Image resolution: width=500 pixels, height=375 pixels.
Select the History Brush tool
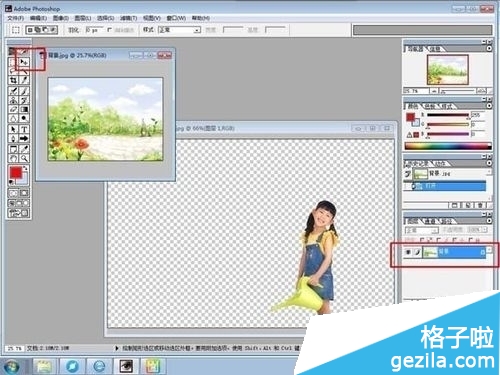click(x=24, y=100)
